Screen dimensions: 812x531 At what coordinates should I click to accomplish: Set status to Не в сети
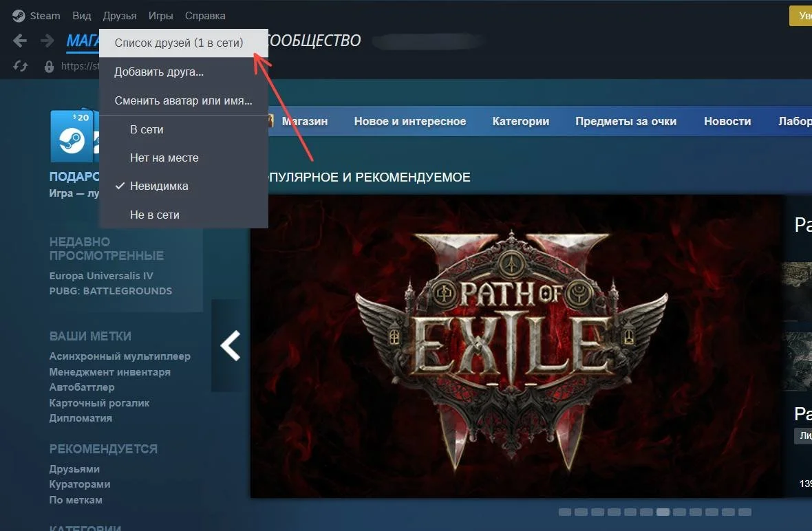coord(184,215)
